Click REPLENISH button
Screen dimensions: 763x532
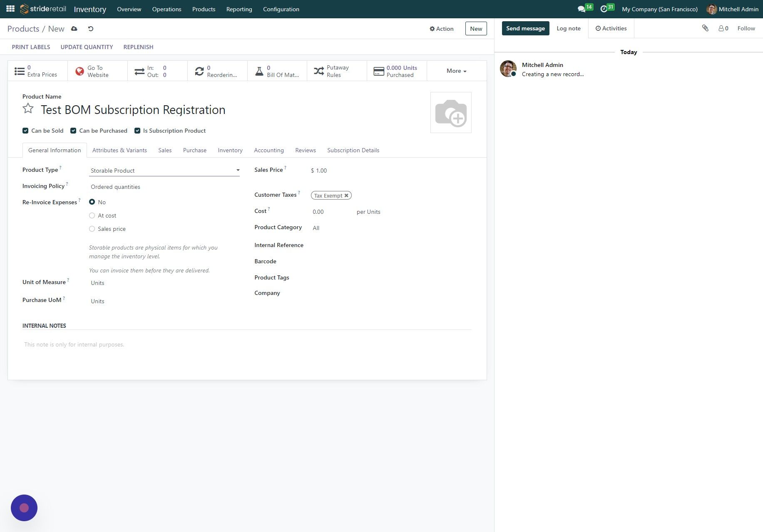coord(138,47)
